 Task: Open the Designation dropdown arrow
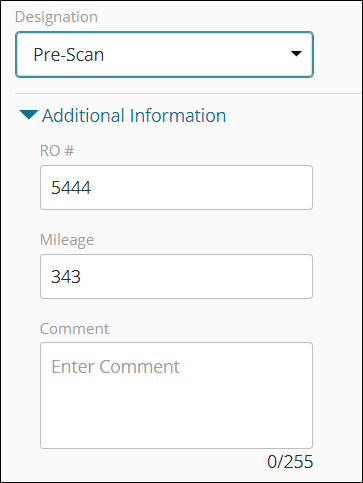coord(296,53)
